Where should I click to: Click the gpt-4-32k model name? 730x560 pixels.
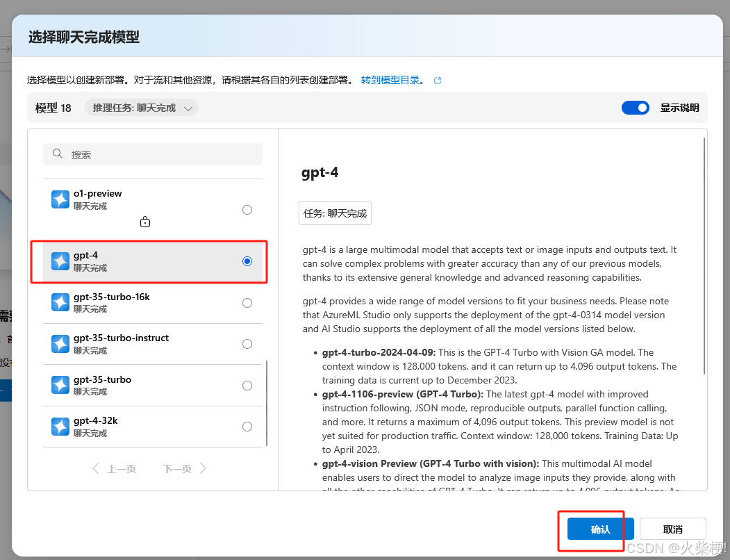(x=95, y=421)
